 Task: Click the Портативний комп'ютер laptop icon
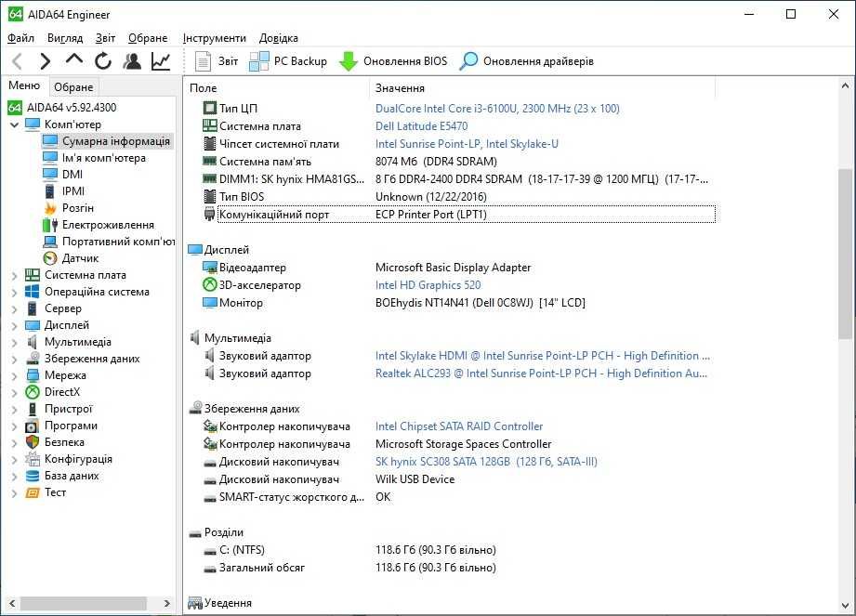(50, 242)
